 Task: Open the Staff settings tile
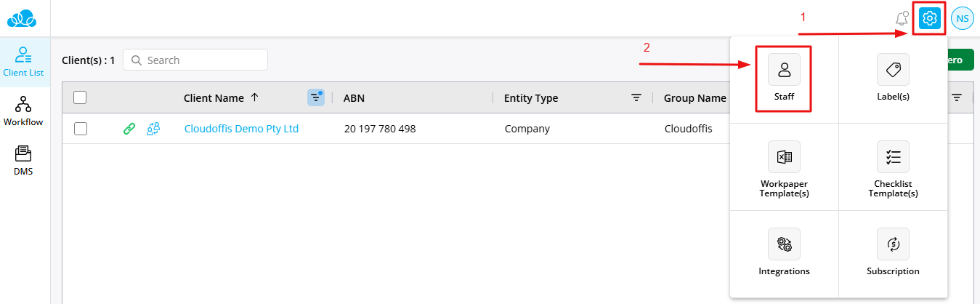(x=784, y=78)
